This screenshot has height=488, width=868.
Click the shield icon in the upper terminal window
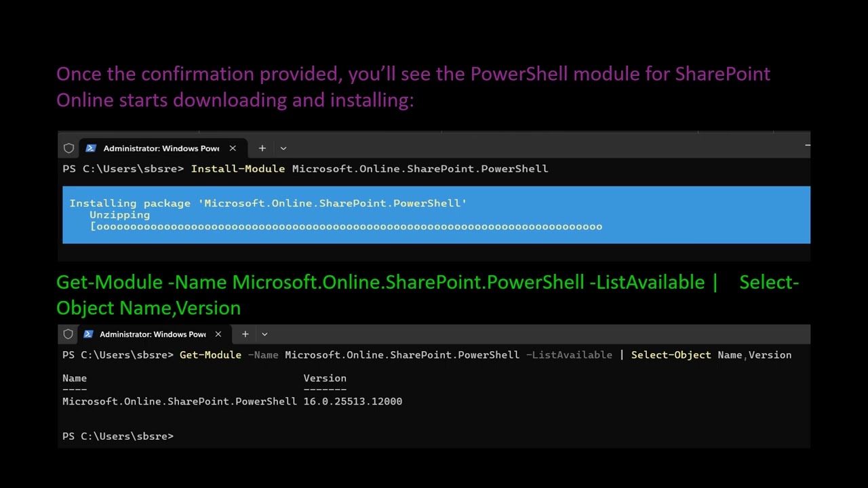pos(68,148)
